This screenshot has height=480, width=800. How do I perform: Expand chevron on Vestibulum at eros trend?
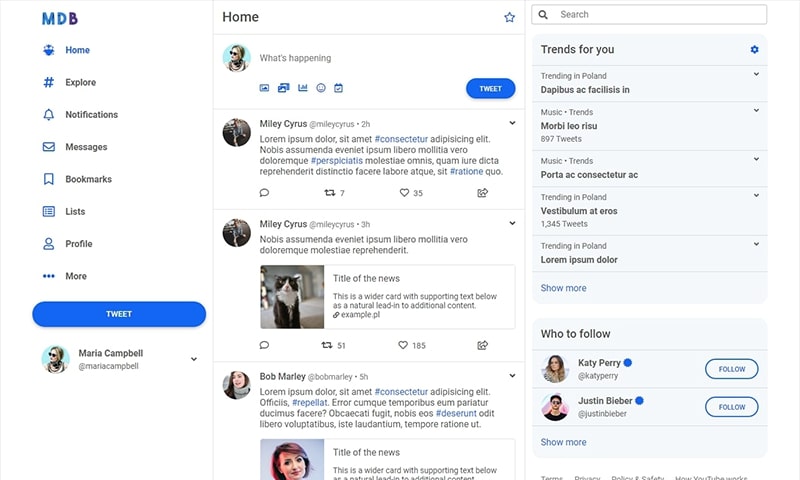click(757, 195)
